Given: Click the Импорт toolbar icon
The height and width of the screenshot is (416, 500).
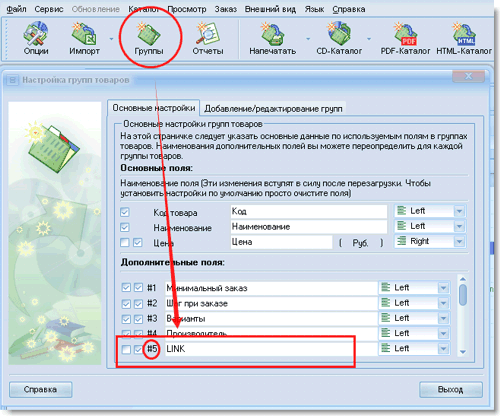Looking at the screenshot, I should 84,38.
